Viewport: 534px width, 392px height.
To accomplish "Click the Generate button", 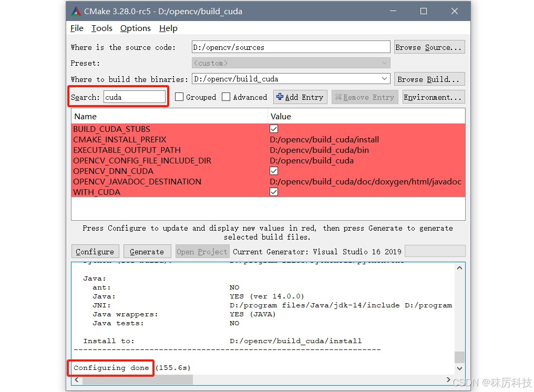I will click(147, 251).
